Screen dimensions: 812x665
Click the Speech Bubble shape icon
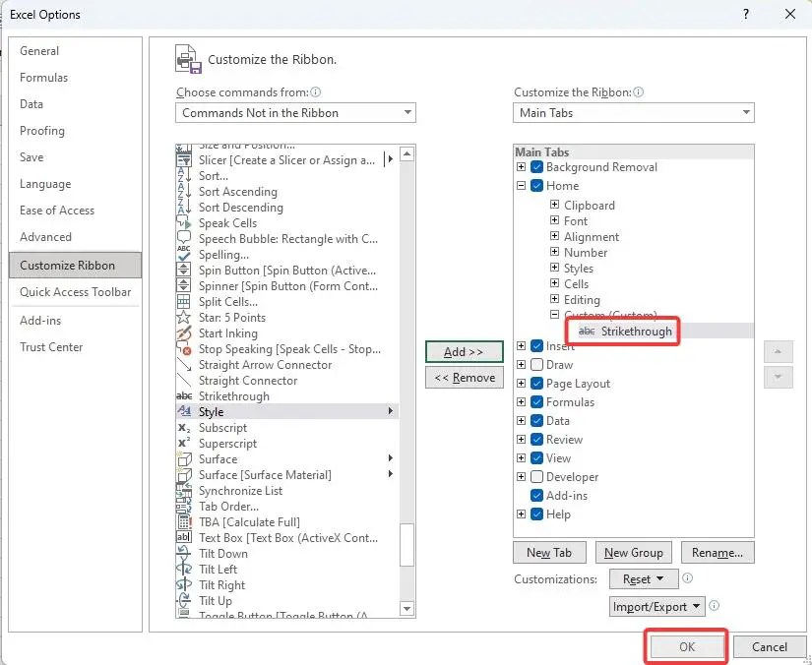click(x=184, y=239)
